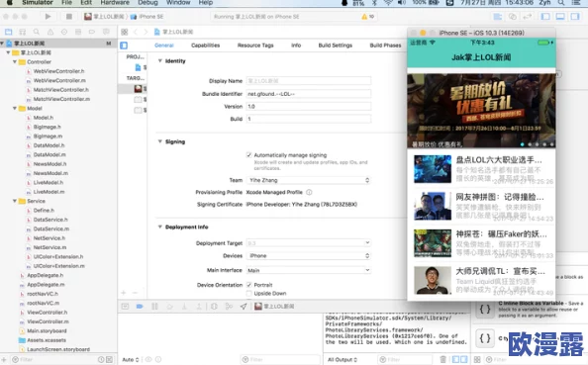Select WebViewController.h in navigator
Viewport: 588px width, 365px height.
point(58,71)
